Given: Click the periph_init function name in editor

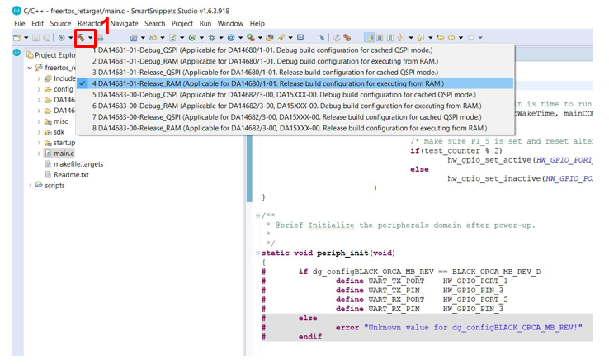Looking at the screenshot, I should tap(342, 253).
